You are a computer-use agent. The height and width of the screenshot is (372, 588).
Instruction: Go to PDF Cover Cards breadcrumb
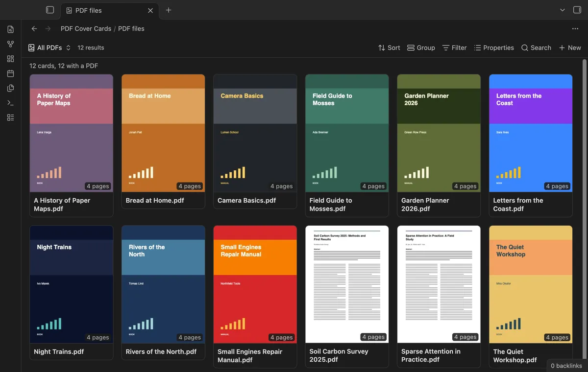coord(86,28)
